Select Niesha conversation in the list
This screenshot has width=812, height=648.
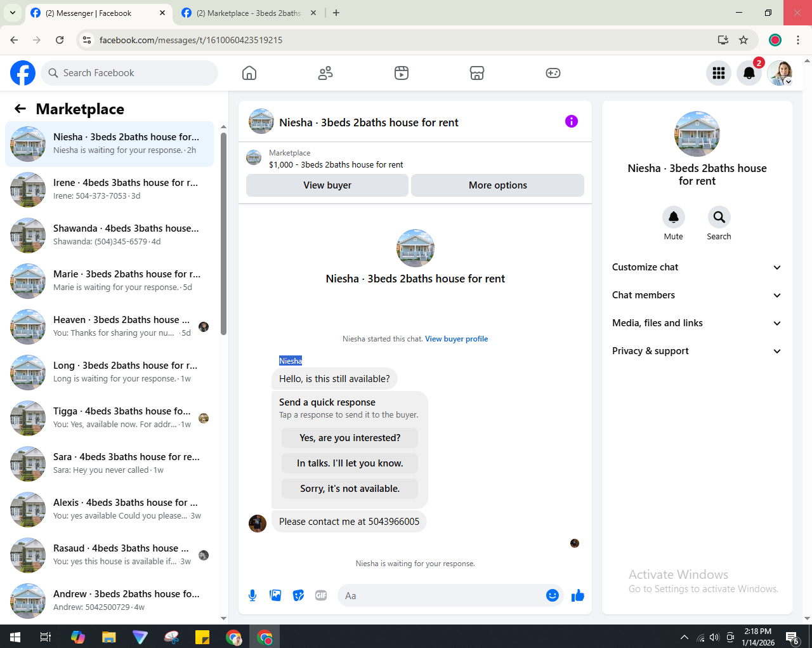pyautogui.click(x=109, y=144)
